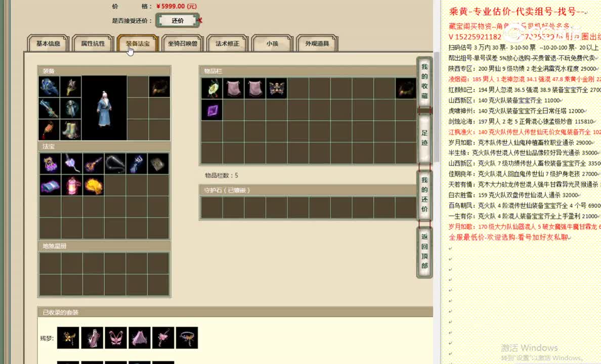The height and width of the screenshot is (364, 601).
Task: Inspect the red pendant equipment icon
Action: point(49,129)
